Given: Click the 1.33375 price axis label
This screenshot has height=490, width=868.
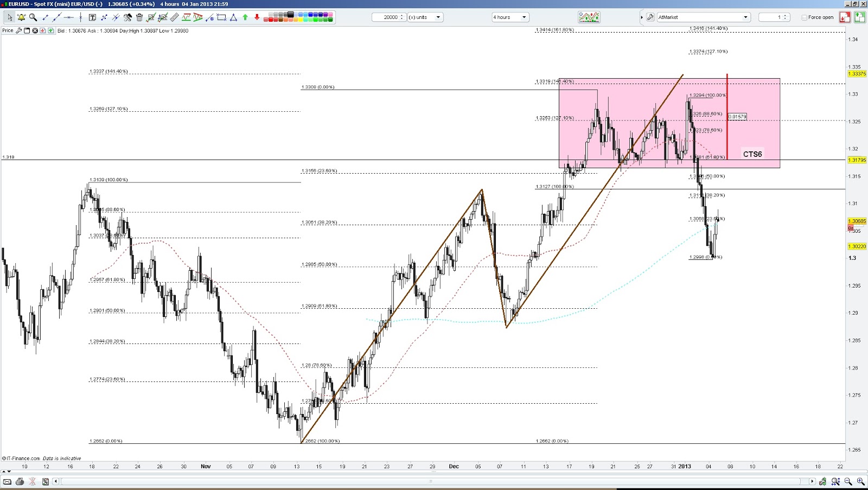Looking at the screenshot, I should coord(857,74).
